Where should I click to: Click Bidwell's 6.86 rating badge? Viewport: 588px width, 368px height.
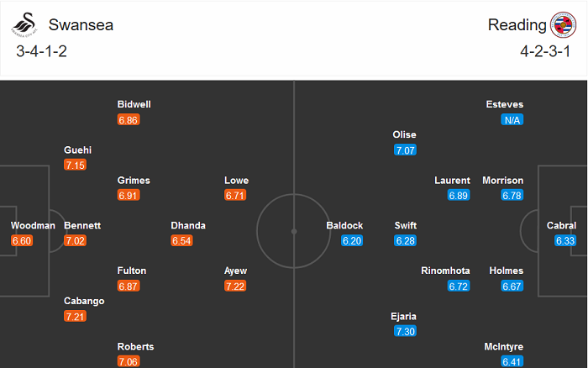pyautogui.click(x=129, y=120)
